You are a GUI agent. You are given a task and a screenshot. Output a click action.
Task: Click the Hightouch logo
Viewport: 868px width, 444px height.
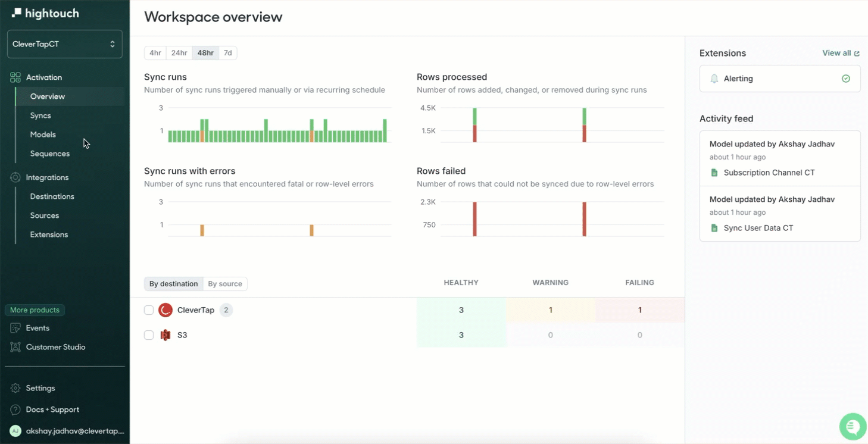45,13
